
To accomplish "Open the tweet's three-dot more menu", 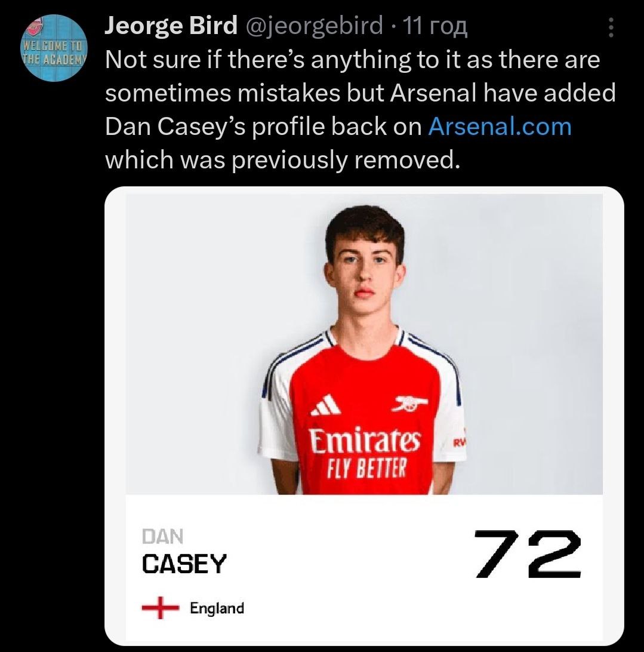I will coord(611,27).
